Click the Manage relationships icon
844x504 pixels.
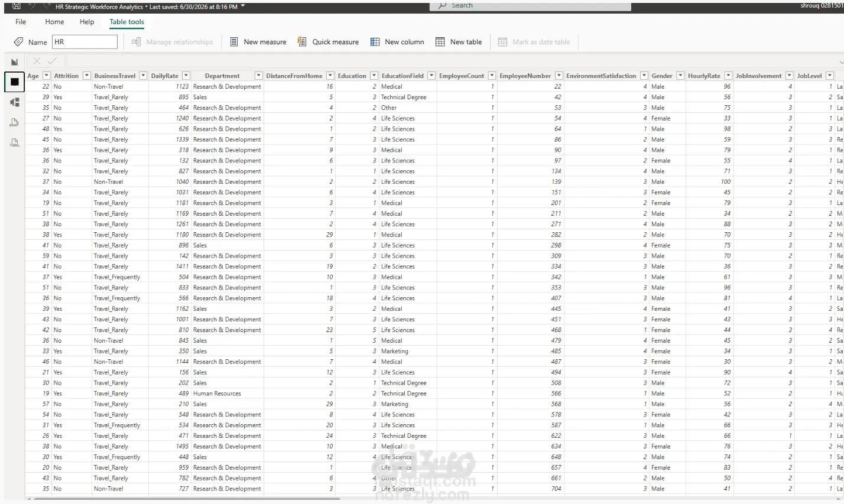(137, 42)
